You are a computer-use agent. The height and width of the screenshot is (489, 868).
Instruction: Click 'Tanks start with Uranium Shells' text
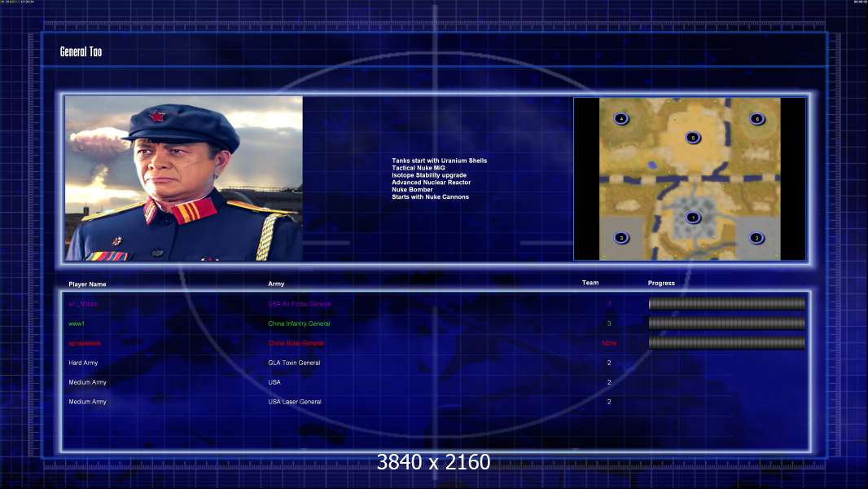pos(440,161)
